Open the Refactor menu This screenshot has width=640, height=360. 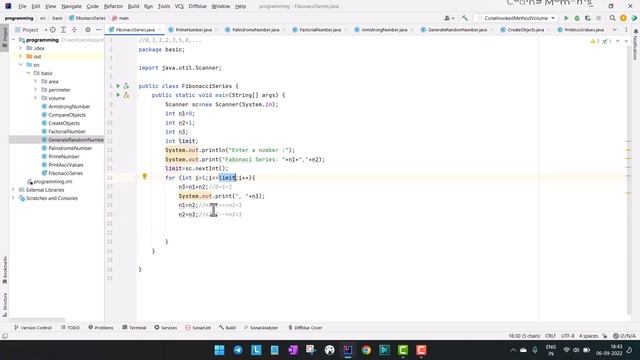click(113, 6)
